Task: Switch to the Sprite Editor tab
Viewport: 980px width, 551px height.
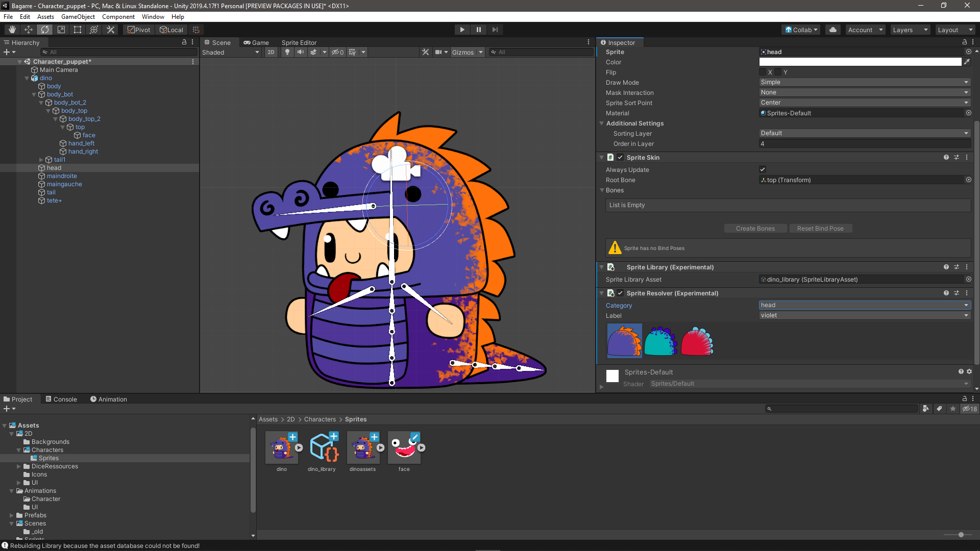Action: (299, 42)
